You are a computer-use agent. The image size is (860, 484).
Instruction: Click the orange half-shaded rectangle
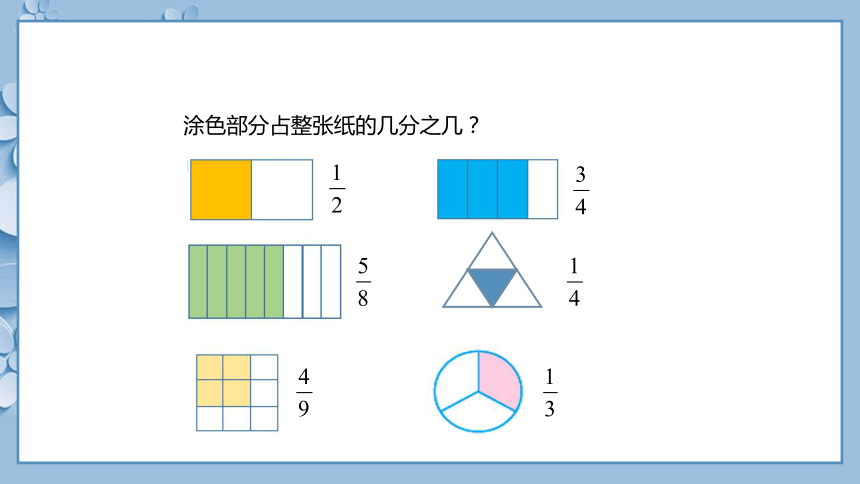[252, 190]
